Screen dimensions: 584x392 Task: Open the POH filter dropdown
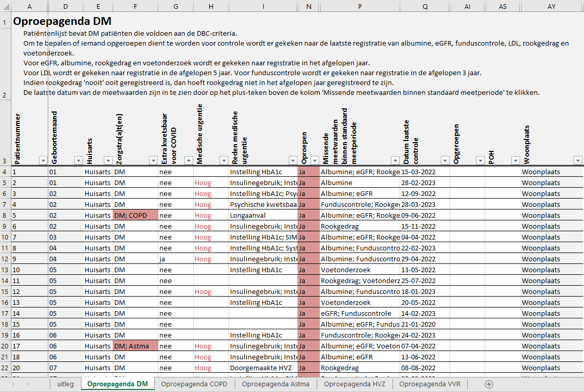(x=516, y=161)
